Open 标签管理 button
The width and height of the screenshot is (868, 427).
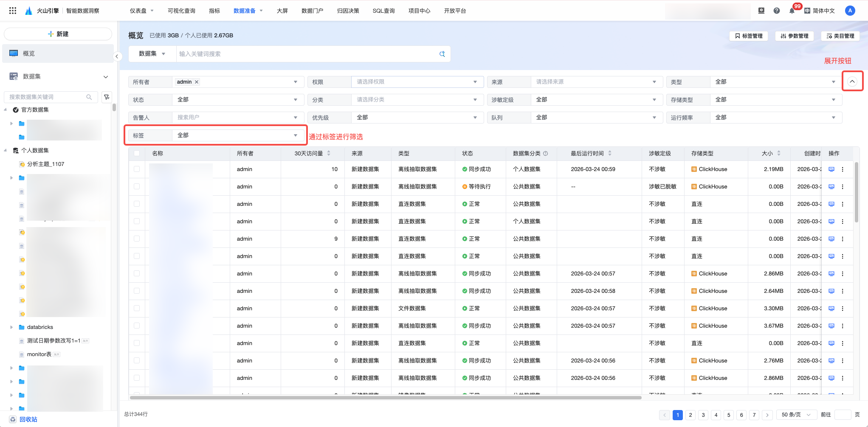click(749, 36)
